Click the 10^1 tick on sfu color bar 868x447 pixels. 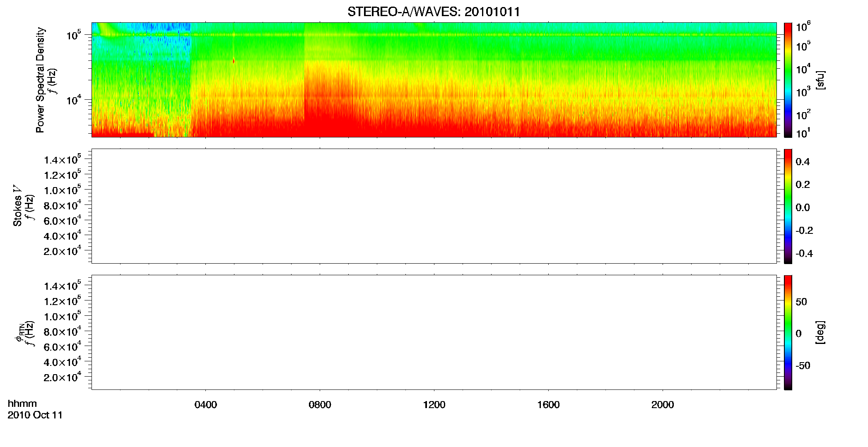[x=803, y=133]
